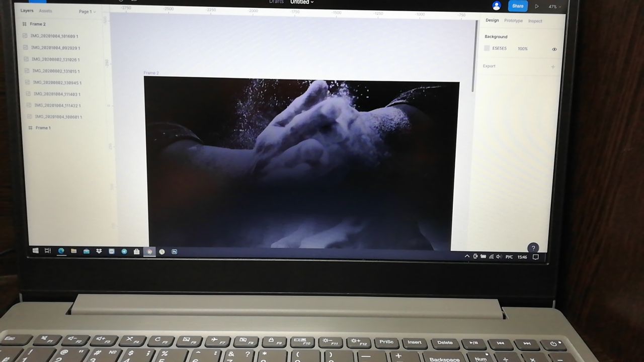This screenshot has height=362, width=644.
Task: Click the volume speaker tray icon
Action: click(x=499, y=256)
